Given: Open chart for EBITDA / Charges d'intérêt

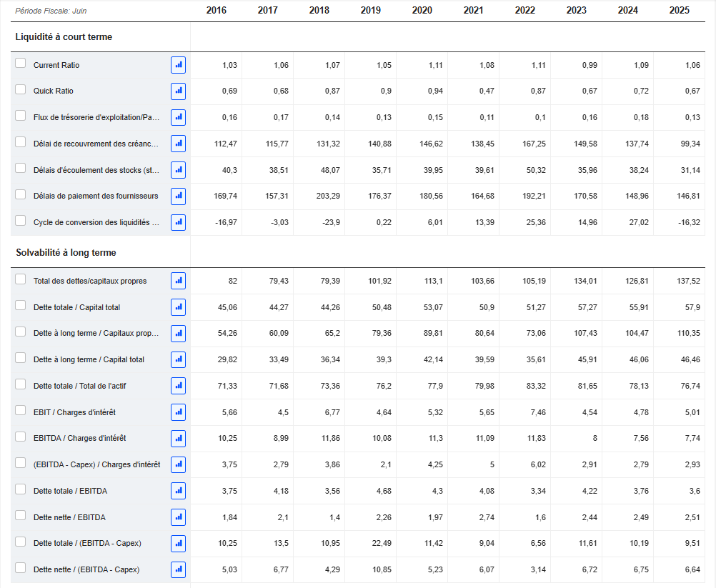Looking at the screenshot, I should tap(178, 438).
